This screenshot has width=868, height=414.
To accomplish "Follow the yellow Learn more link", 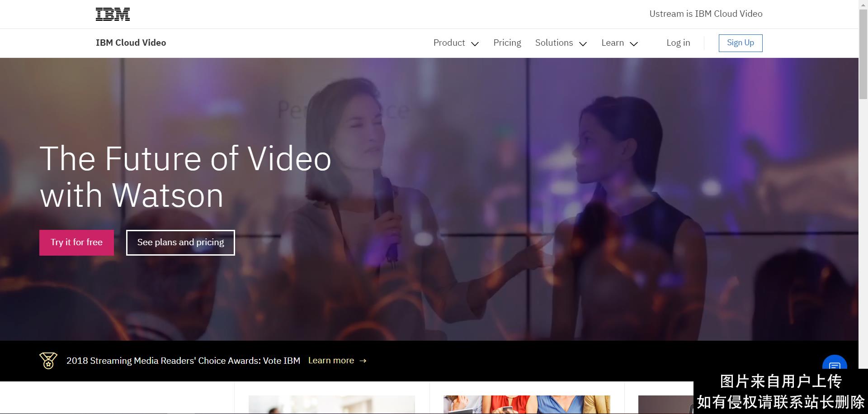I will pyautogui.click(x=331, y=361).
